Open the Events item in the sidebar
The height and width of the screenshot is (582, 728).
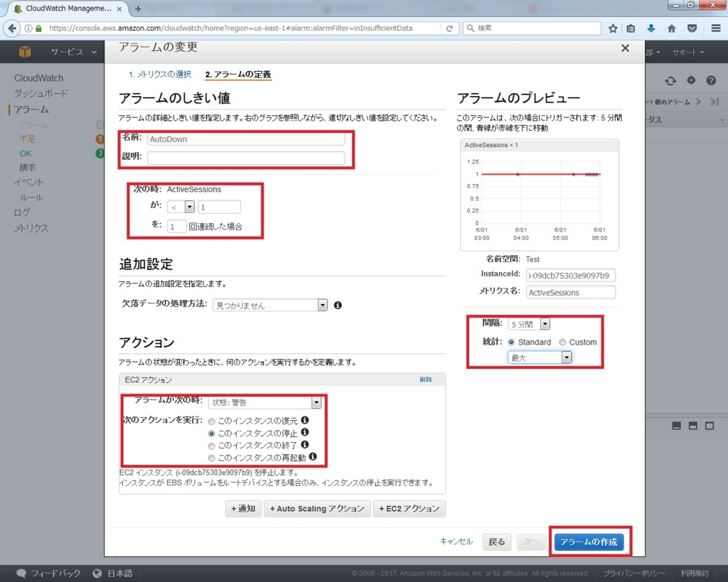coord(28,183)
